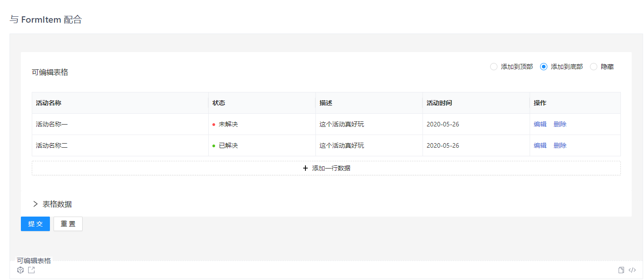Click date 2020-05-26 in 活动名称二 row
This screenshot has height=280, width=644.
pos(477,145)
